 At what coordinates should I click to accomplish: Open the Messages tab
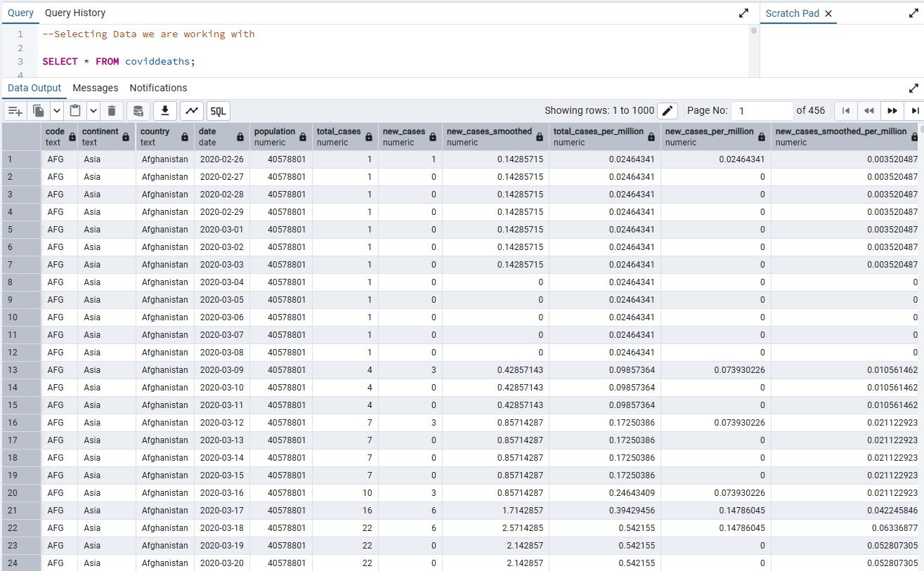[x=96, y=88]
